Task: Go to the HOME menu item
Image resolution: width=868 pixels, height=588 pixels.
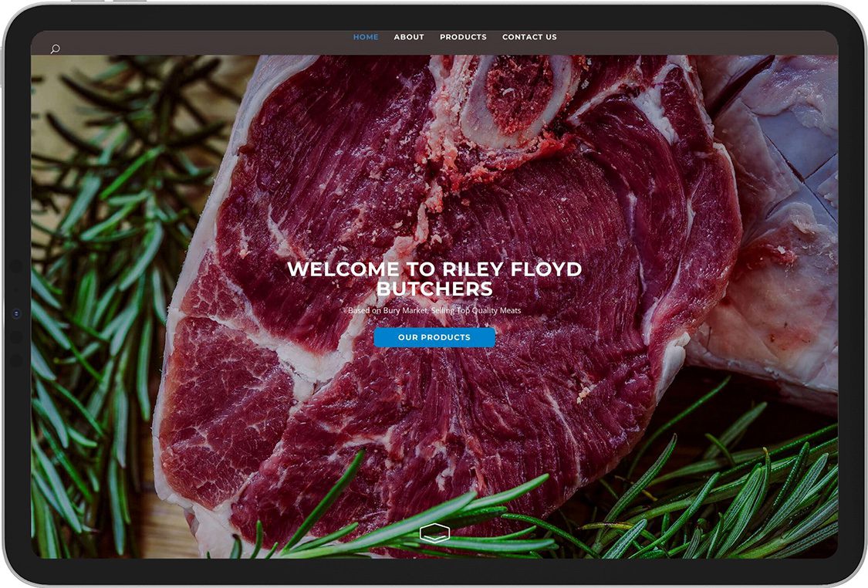Action: 366,37
